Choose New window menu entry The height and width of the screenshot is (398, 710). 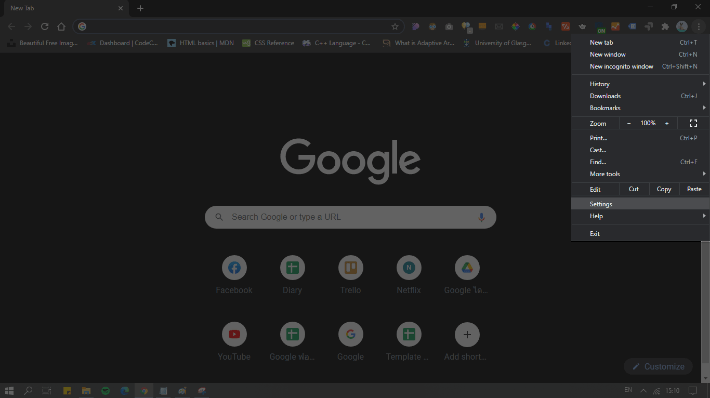click(640, 54)
